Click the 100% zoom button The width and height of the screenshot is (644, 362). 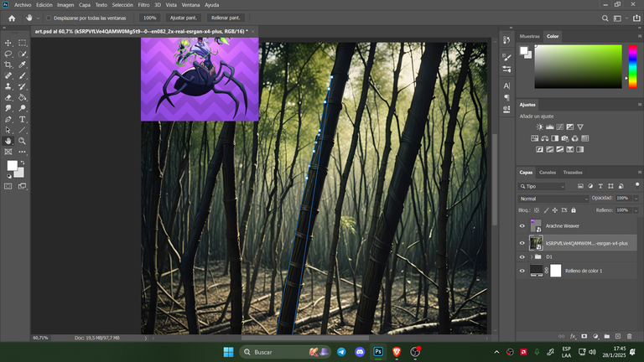coord(149,18)
